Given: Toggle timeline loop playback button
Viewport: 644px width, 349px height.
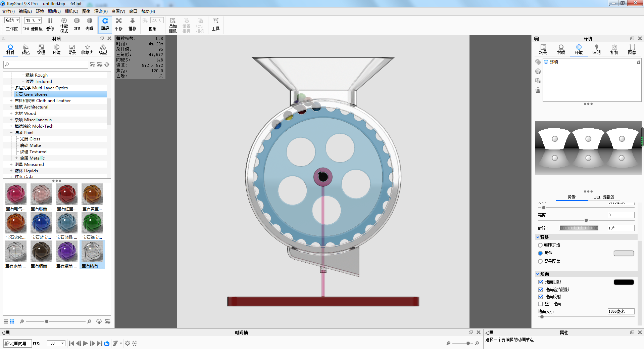Looking at the screenshot, I should pos(107,343).
